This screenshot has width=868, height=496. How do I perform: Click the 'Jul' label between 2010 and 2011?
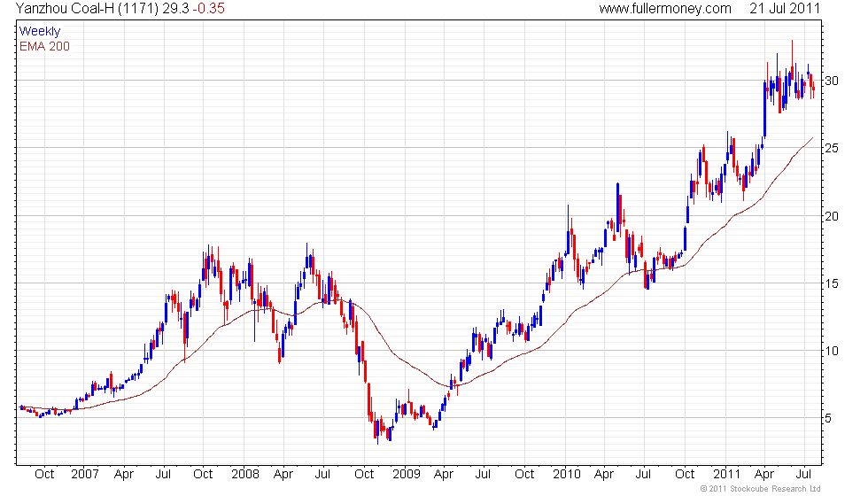(643, 475)
